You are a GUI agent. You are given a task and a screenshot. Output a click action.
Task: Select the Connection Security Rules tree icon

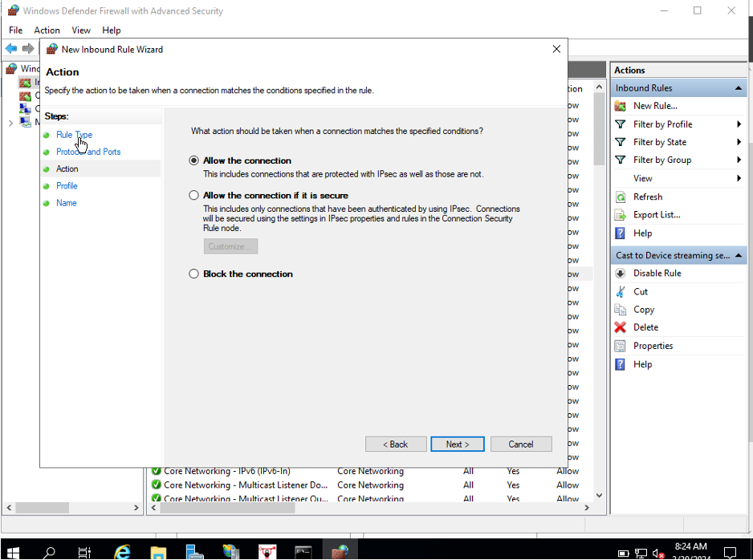point(25,108)
